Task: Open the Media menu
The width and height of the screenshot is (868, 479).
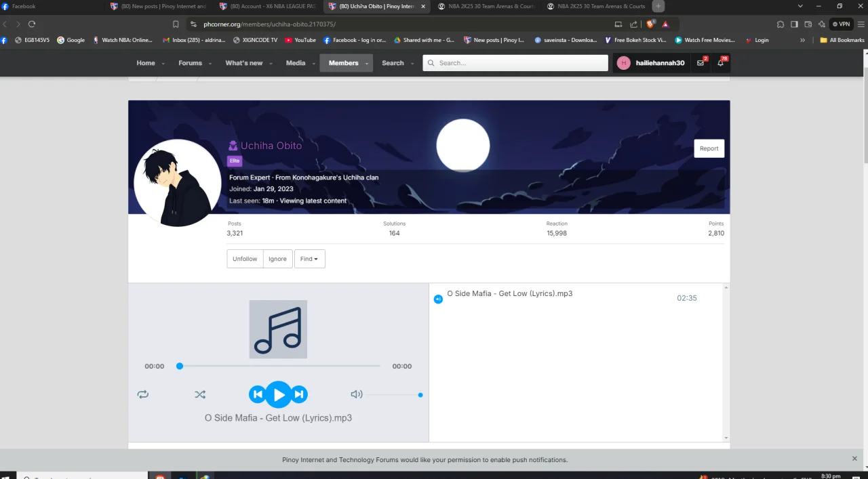Action: 296,63
